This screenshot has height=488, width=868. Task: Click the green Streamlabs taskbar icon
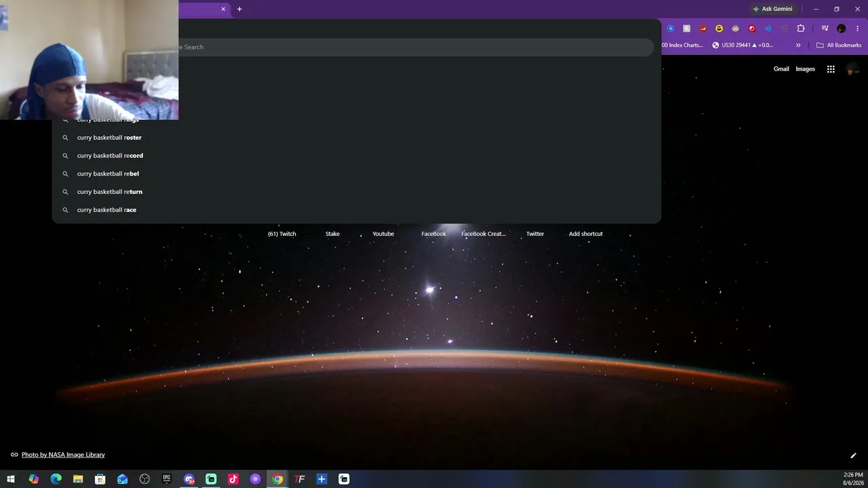tap(211, 479)
